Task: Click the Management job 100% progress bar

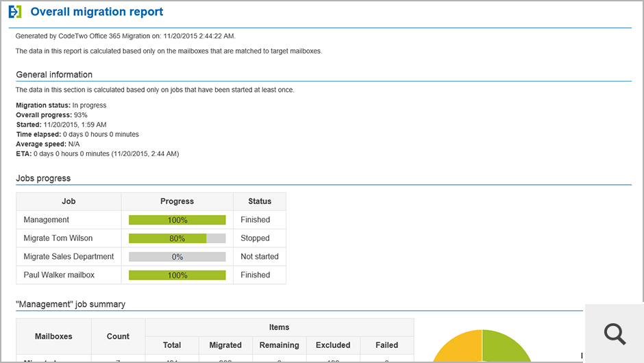Action: pos(177,220)
